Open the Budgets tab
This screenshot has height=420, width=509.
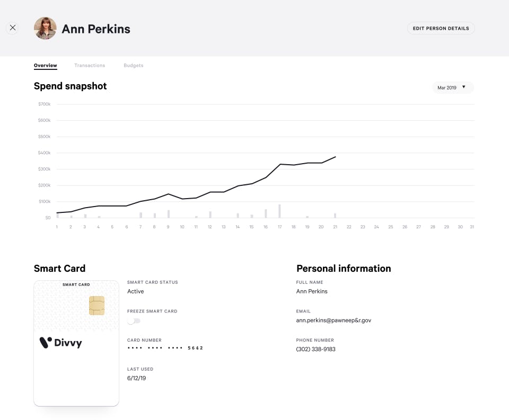tap(133, 66)
